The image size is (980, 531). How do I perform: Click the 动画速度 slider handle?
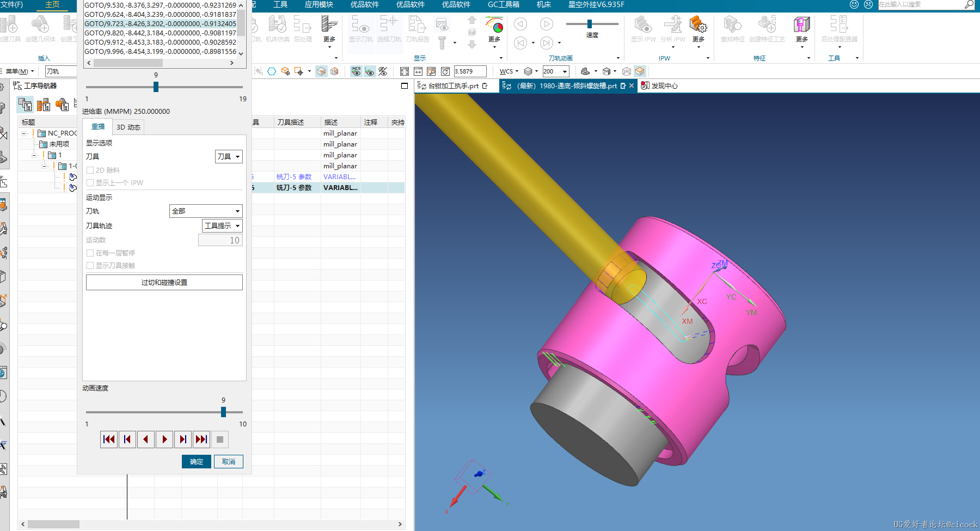click(223, 412)
